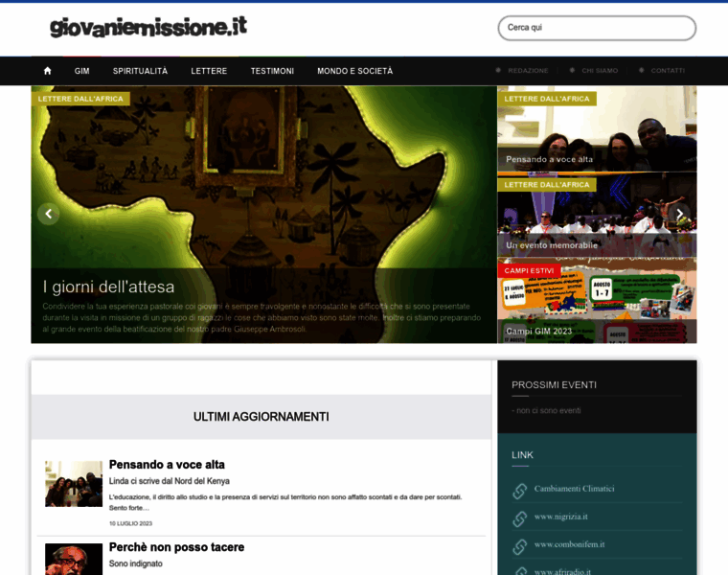Image resolution: width=728 pixels, height=575 pixels.
Task: Select the chain icon beside Cambiamenti Climatici
Action: coord(519,491)
